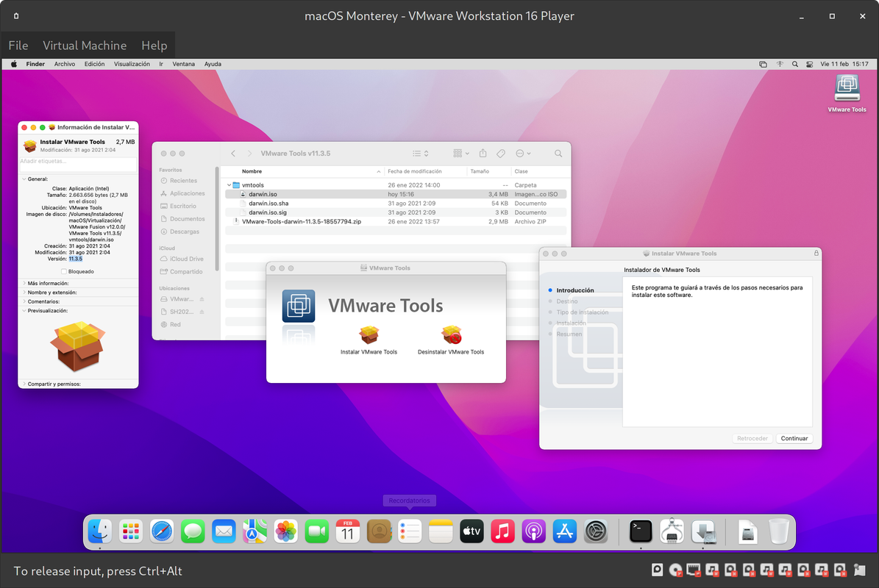The image size is (879, 588).
Task: Open the Virtual Machine menu
Action: pos(85,46)
